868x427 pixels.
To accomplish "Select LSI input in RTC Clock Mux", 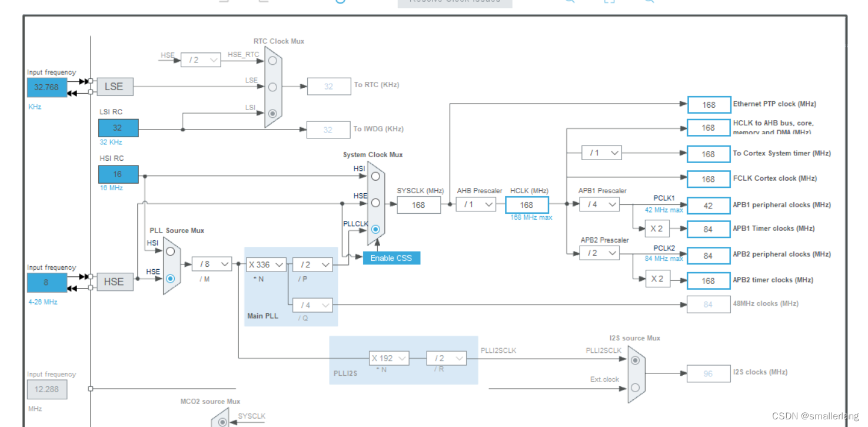I will pos(272,113).
